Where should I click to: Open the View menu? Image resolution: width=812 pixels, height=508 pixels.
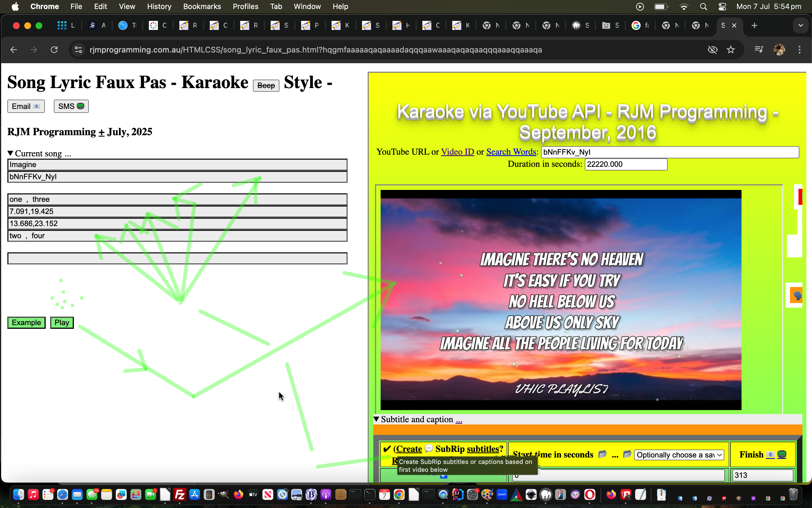[x=127, y=6]
